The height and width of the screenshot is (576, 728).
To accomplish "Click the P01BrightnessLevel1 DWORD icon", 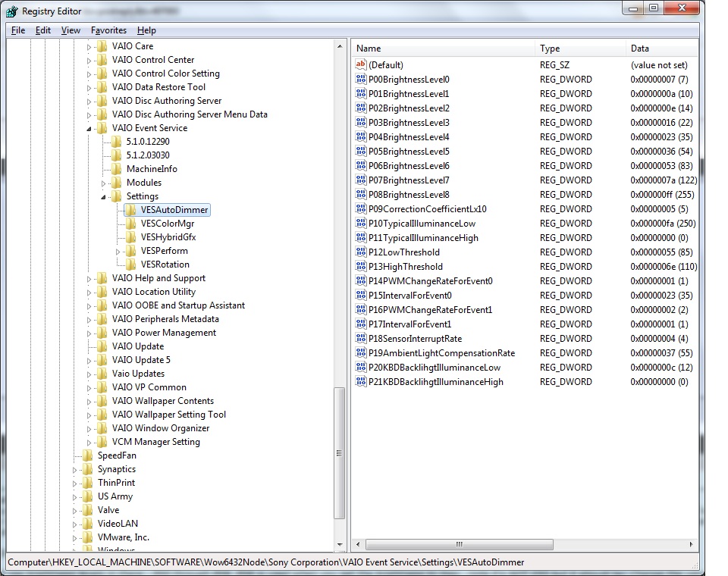I will [361, 93].
